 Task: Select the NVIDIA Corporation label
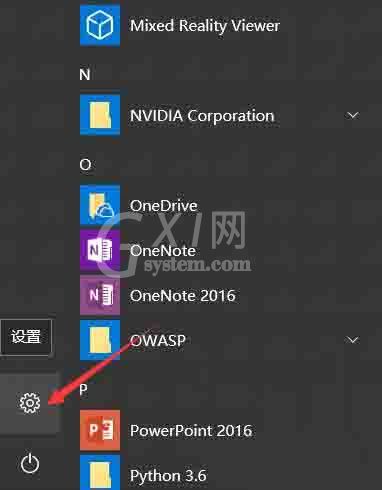(202, 116)
